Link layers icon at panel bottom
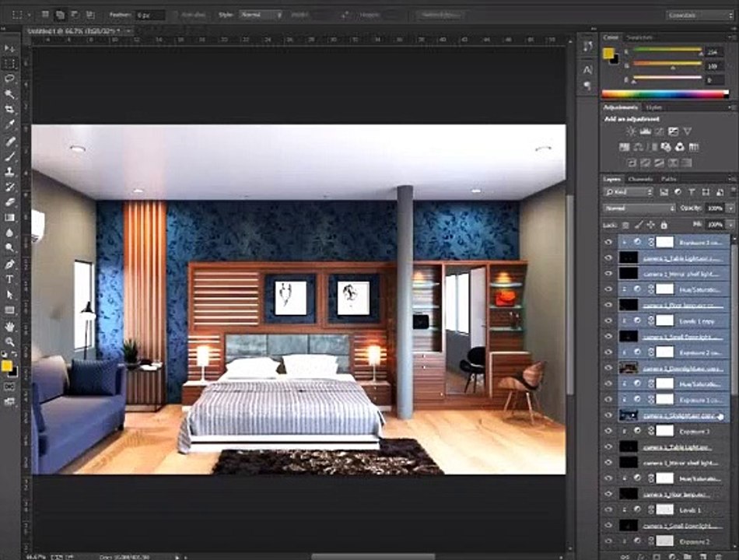The width and height of the screenshot is (739, 560). 625,557
